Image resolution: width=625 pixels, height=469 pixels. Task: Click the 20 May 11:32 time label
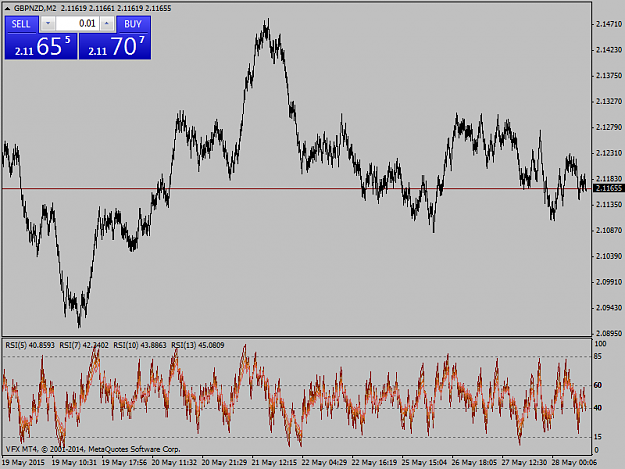[x=174, y=463]
